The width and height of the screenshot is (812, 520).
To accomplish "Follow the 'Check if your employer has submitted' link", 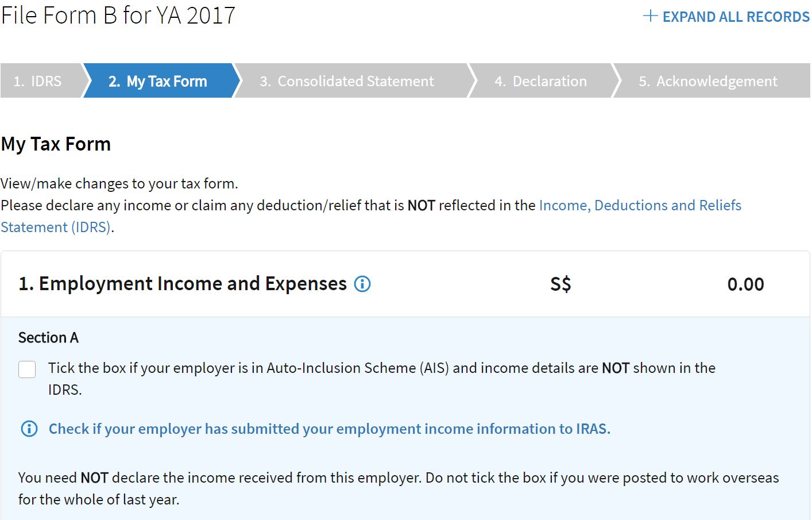I will pos(329,429).
